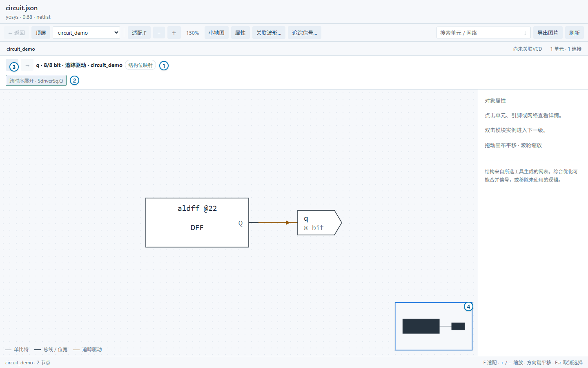Screen dimensions: 588x368
Task: Click the minimap thumbnail in the canvas corner
Action: [x=434, y=326]
